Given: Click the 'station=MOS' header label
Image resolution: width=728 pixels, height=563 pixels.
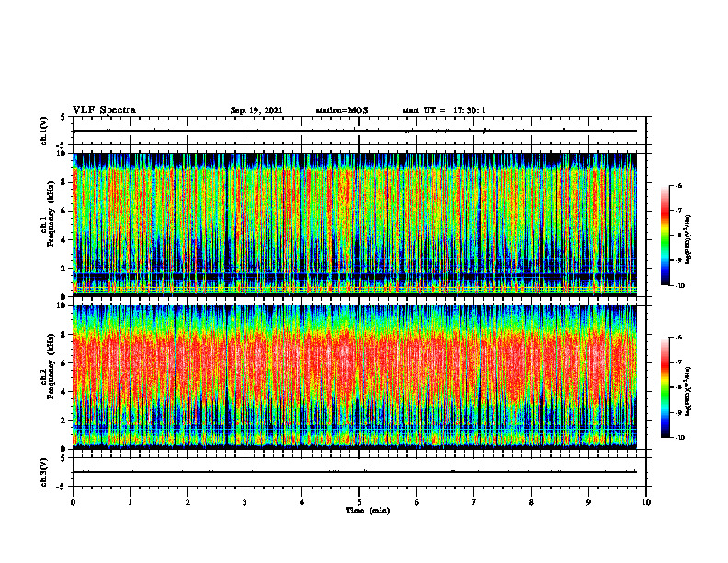Looking at the screenshot, I should [342, 110].
